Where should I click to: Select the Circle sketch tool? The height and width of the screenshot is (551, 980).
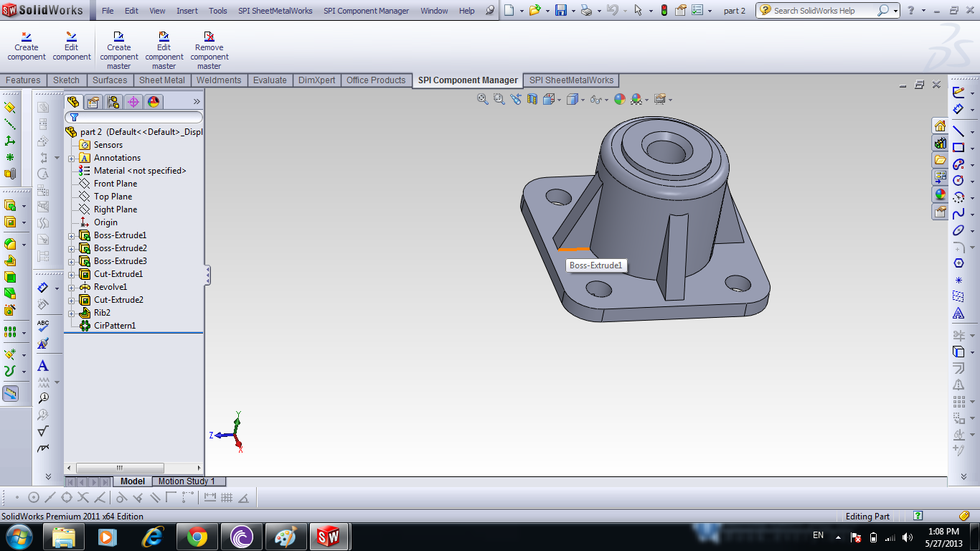958,181
